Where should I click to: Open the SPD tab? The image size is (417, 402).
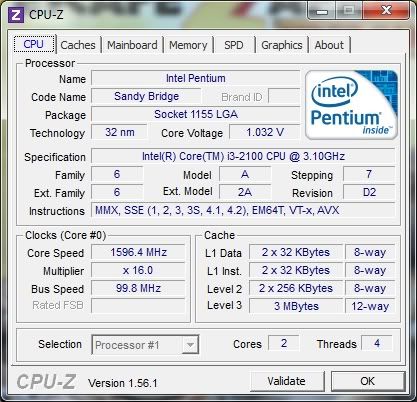tap(234, 45)
